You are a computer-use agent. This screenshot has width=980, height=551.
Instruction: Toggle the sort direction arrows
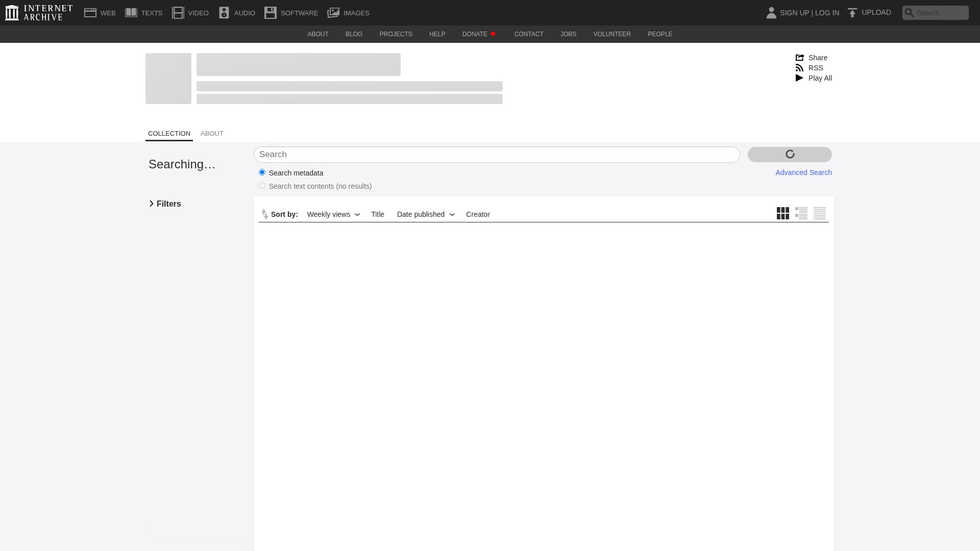(x=264, y=214)
